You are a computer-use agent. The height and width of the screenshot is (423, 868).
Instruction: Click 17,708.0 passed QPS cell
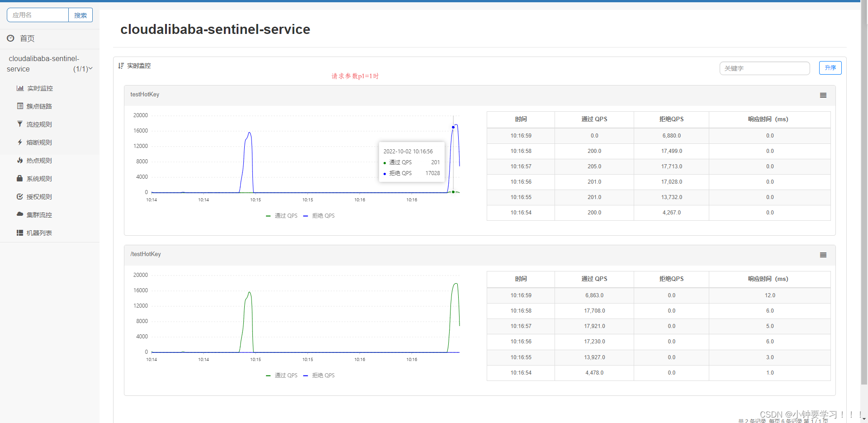[x=594, y=311]
